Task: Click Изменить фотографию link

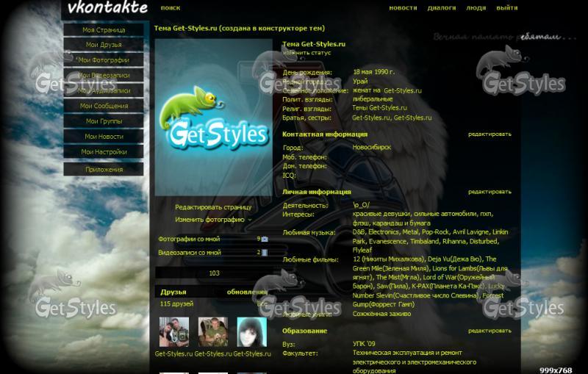Action: [x=209, y=220]
